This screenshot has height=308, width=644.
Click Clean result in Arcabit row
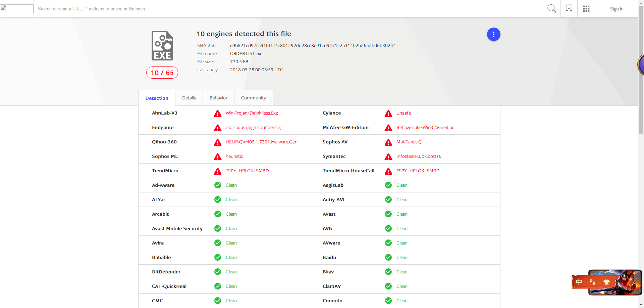tap(231, 214)
